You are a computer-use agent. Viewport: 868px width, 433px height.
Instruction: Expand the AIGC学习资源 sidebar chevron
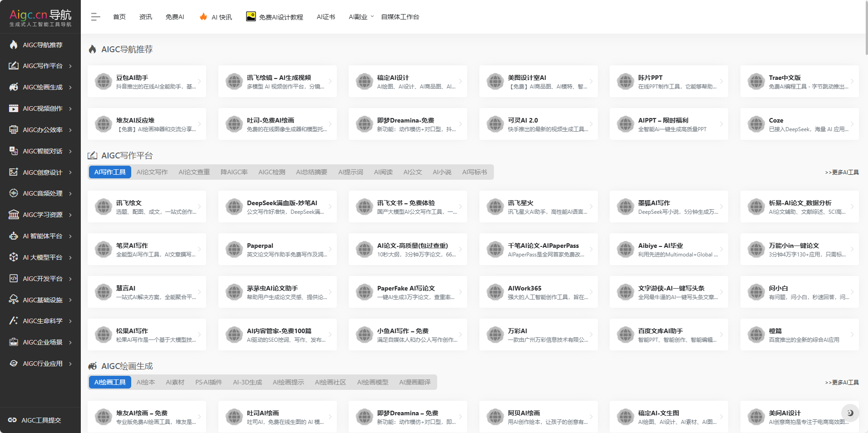click(x=70, y=215)
